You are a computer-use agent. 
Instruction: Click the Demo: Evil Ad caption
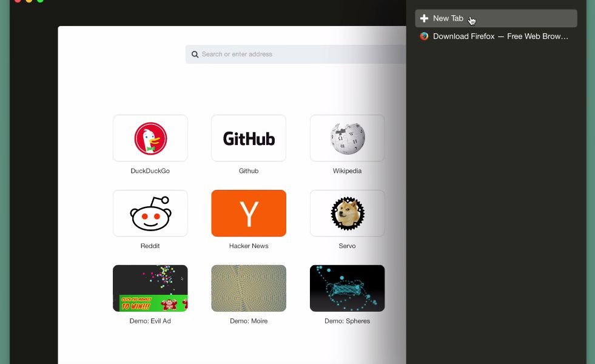(x=150, y=321)
